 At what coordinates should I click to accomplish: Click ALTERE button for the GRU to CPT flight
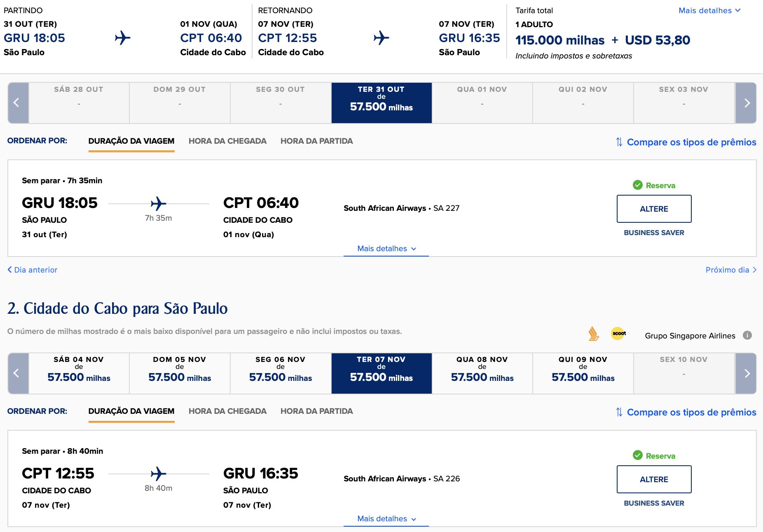(x=654, y=209)
